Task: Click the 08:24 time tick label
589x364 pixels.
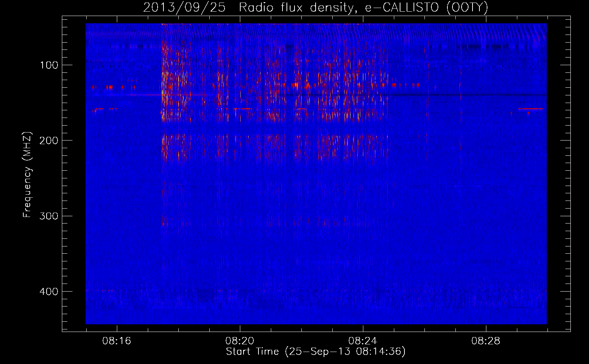Action: tap(363, 341)
